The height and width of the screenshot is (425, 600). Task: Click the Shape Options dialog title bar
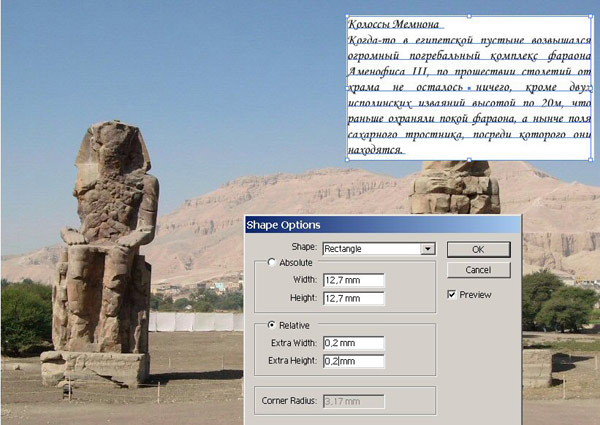tap(383, 225)
